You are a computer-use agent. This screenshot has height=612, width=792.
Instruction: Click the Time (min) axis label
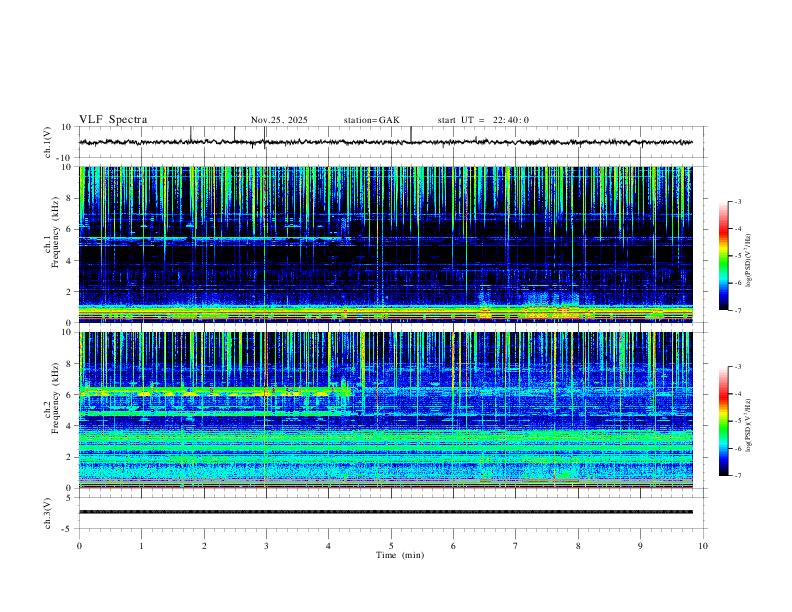(400, 554)
